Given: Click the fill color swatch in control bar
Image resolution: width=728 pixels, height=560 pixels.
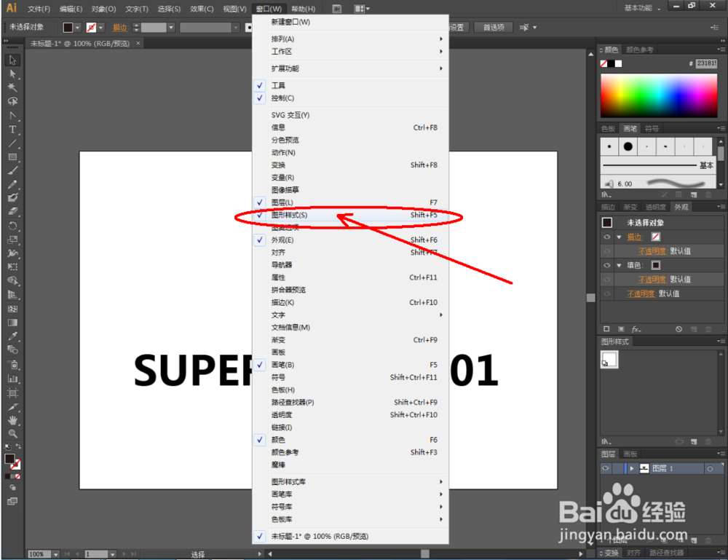Looking at the screenshot, I should point(68,28).
